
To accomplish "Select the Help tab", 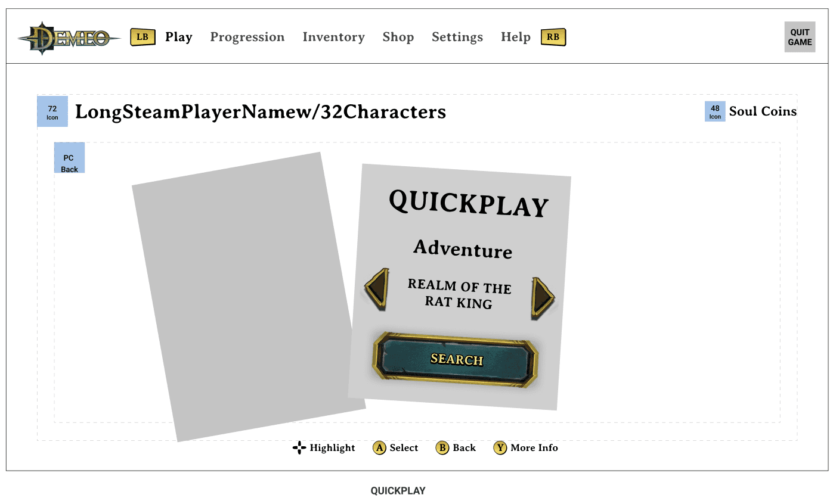I will (516, 37).
